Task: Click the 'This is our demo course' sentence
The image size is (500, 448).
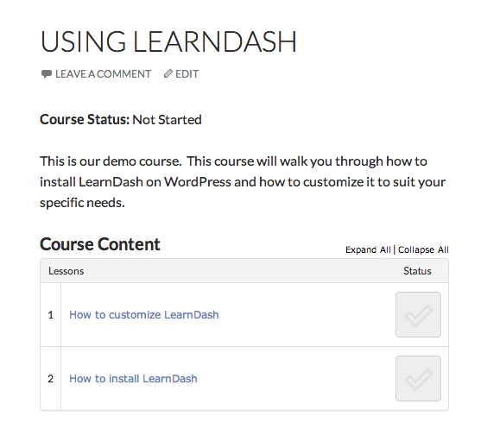Action: tap(111, 161)
